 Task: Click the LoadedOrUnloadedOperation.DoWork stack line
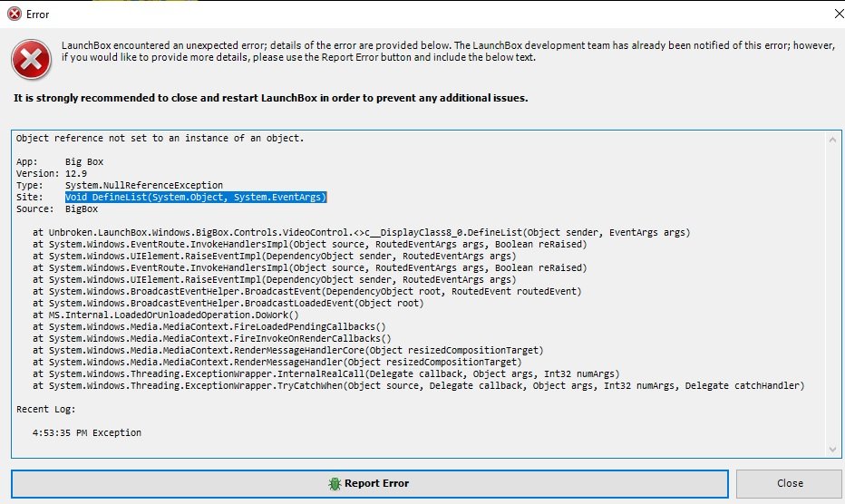coord(165,315)
